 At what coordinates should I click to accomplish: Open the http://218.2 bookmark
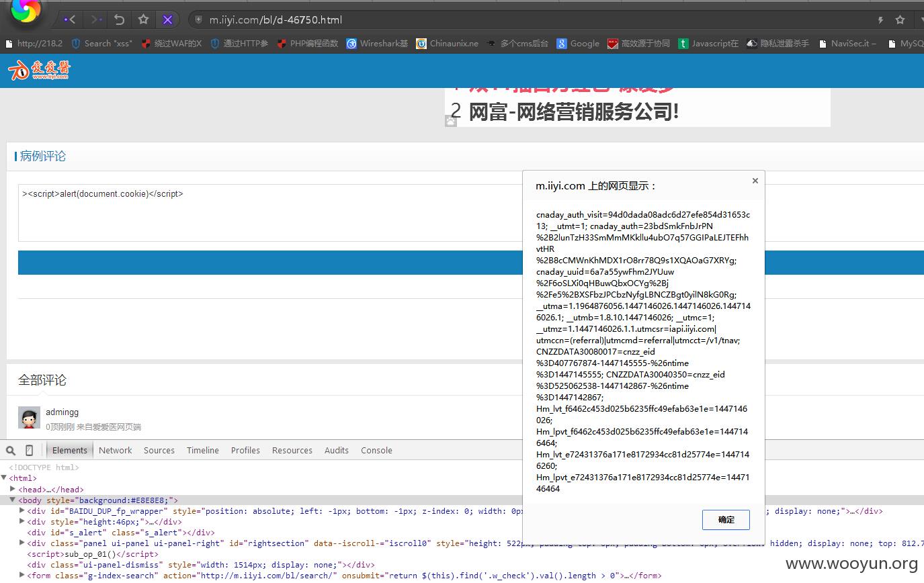click(x=34, y=43)
